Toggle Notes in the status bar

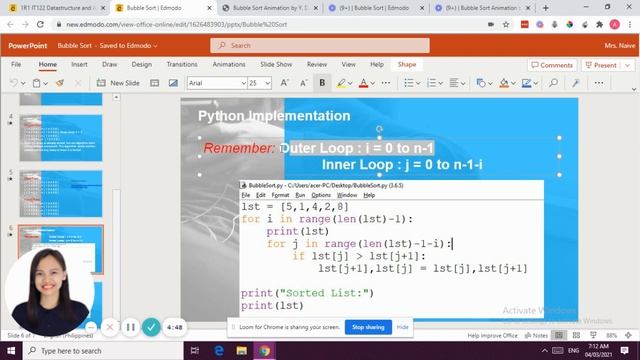(x=536, y=336)
